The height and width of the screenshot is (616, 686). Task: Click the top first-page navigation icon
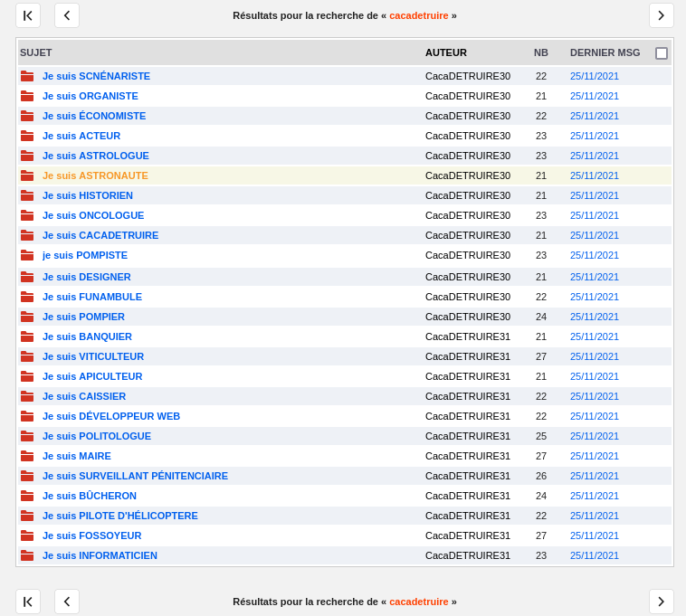[28, 15]
